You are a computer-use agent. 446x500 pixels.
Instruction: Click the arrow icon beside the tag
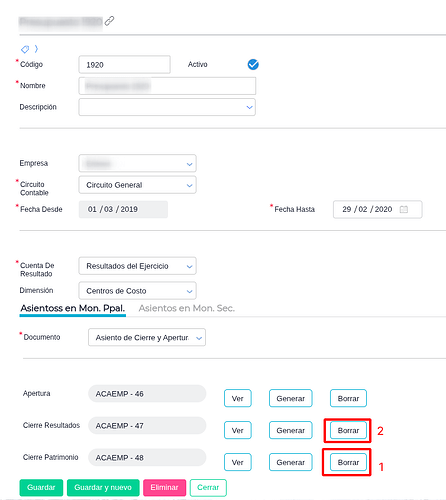pos(36,49)
